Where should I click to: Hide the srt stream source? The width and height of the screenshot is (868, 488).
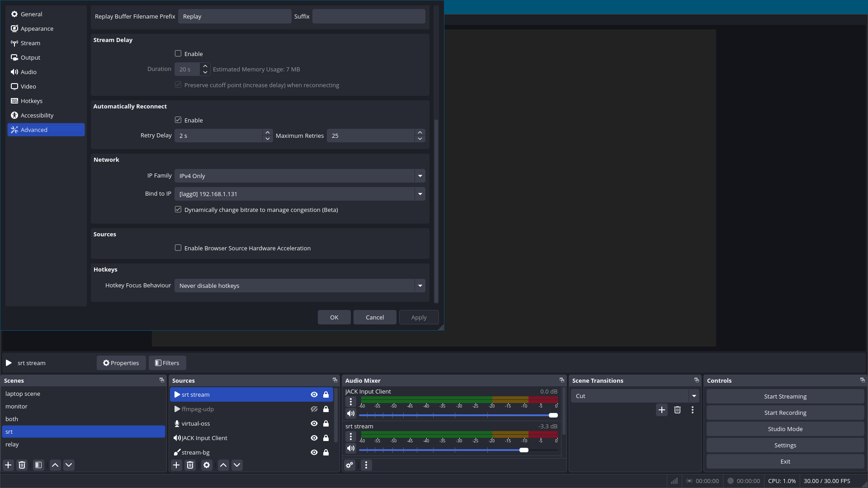point(314,395)
